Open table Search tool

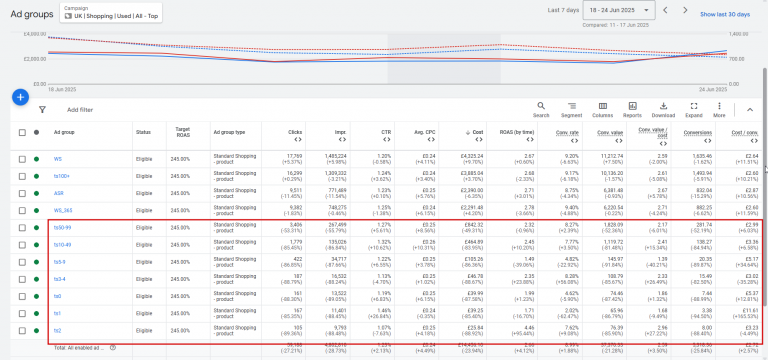(541, 110)
